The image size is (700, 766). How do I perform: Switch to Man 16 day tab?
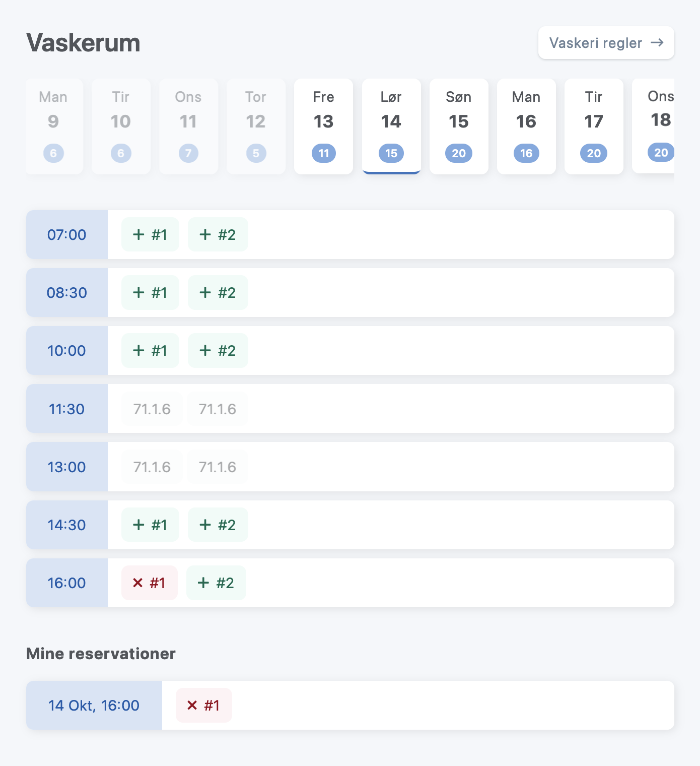click(526, 126)
